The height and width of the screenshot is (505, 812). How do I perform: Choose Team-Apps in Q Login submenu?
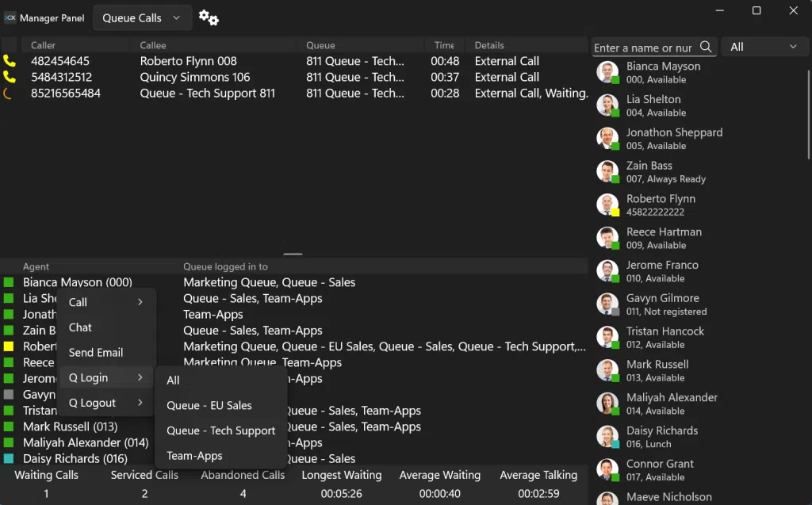(194, 456)
